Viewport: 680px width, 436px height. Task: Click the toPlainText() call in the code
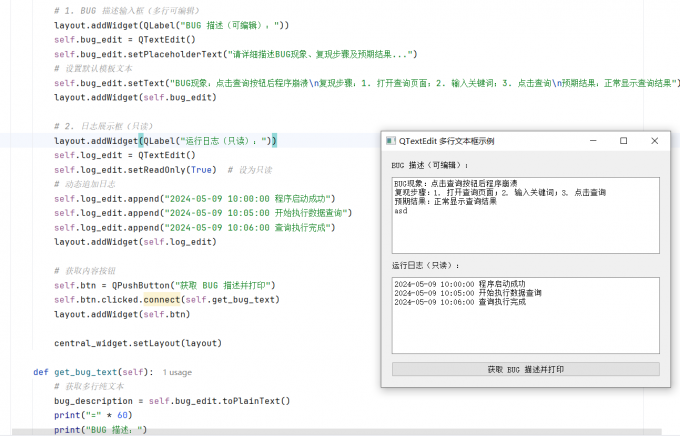pyautogui.click(x=256, y=401)
